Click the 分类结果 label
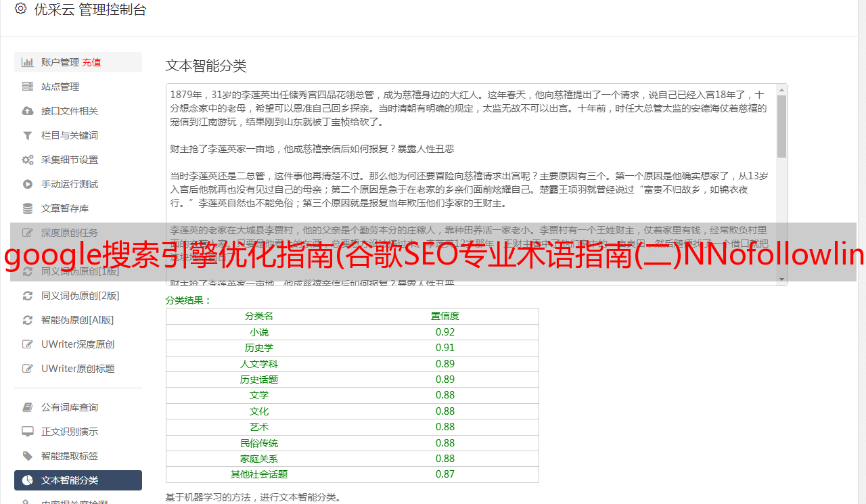 189,300
